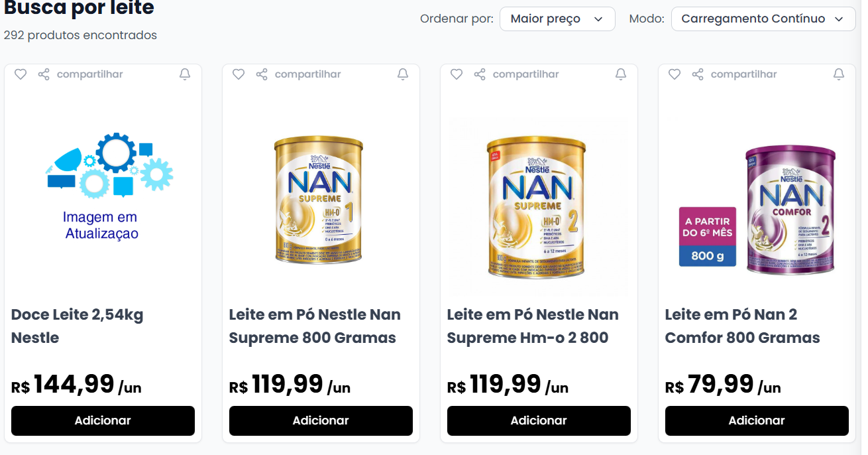Enable price alert bell for Nan Supreme 800 Gramas
This screenshot has height=455, width=868.
pyautogui.click(x=403, y=74)
